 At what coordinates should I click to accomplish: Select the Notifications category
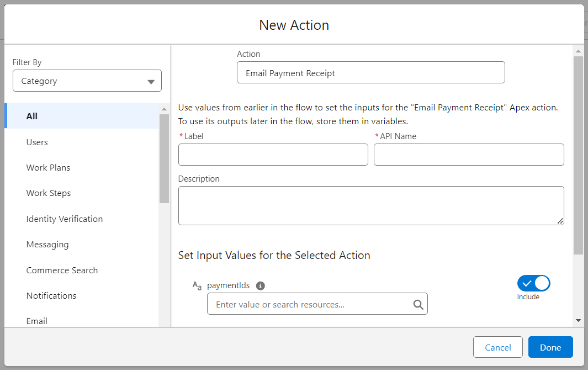tap(51, 296)
